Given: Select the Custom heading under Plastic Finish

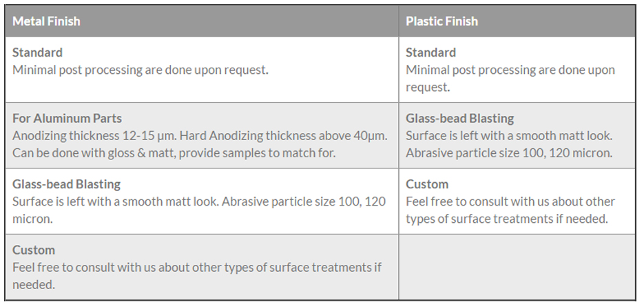Looking at the screenshot, I should (427, 184).
